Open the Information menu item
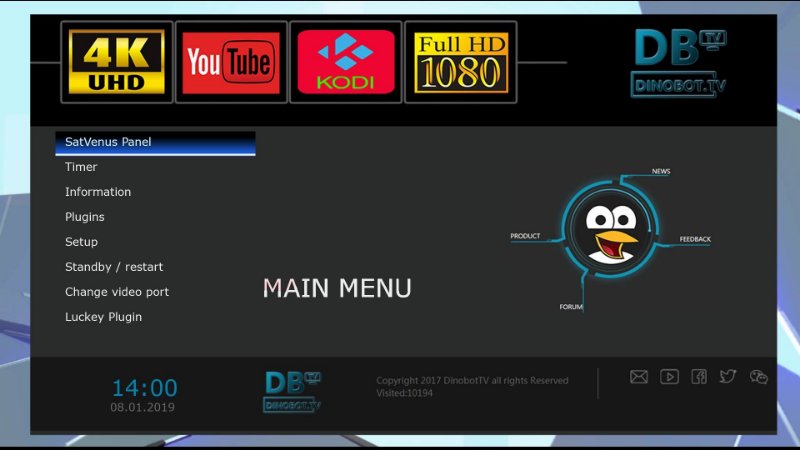The width and height of the screenshot is (800, 450). pyautogui.click(x=98, y=192)
